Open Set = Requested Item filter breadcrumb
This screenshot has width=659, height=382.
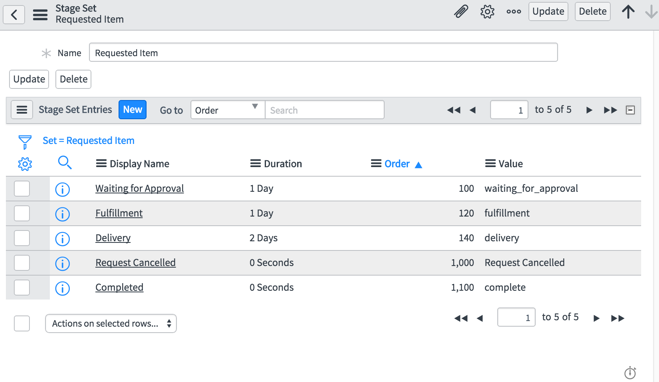(x=88, y=141)
